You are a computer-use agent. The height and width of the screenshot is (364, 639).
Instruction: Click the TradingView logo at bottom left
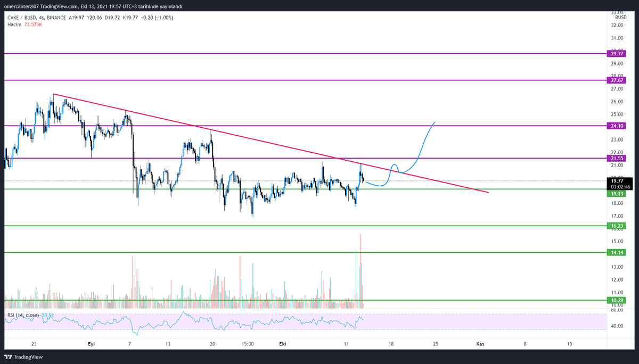pyautogui.click(x=23, y=357)
